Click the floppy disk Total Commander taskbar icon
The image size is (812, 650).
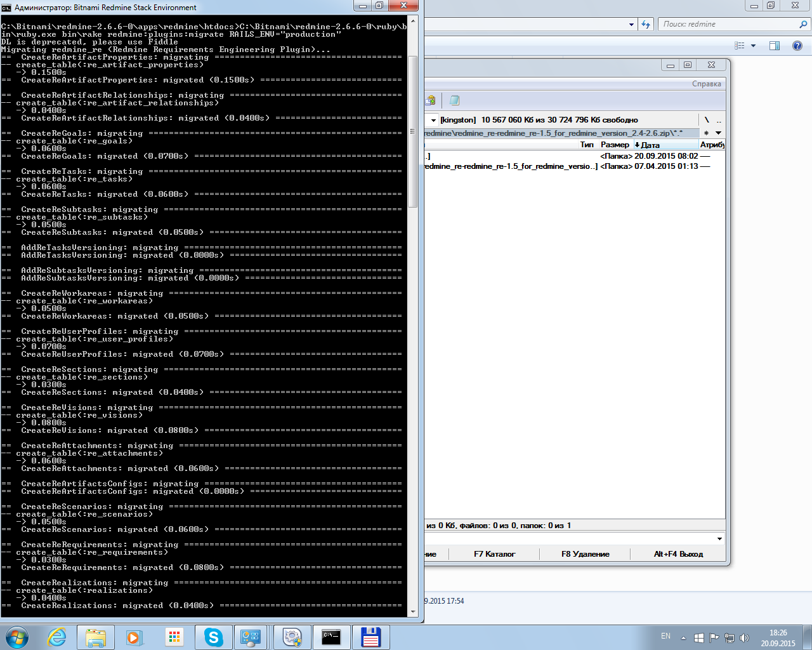pos(370,637)
